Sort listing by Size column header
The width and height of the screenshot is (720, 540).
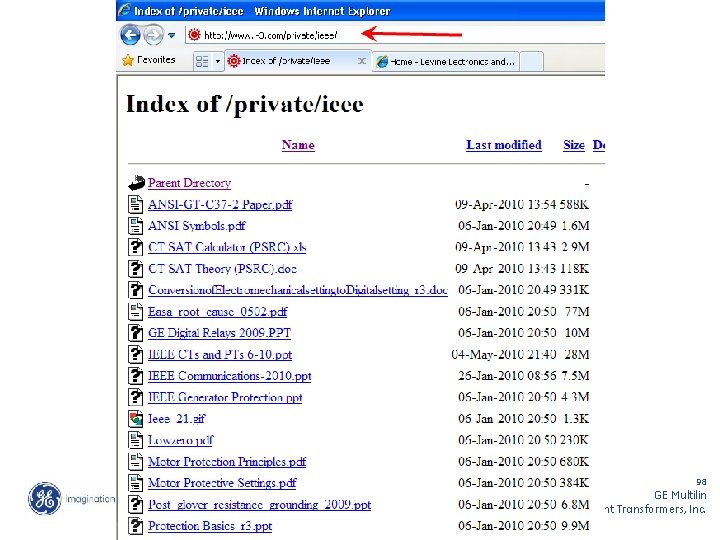click(574, 145)
